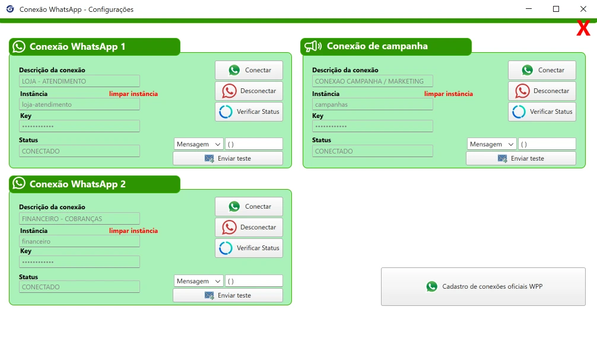Open Mensagem dropdown in Conexão WhatsApp 1

click(199, 144)
